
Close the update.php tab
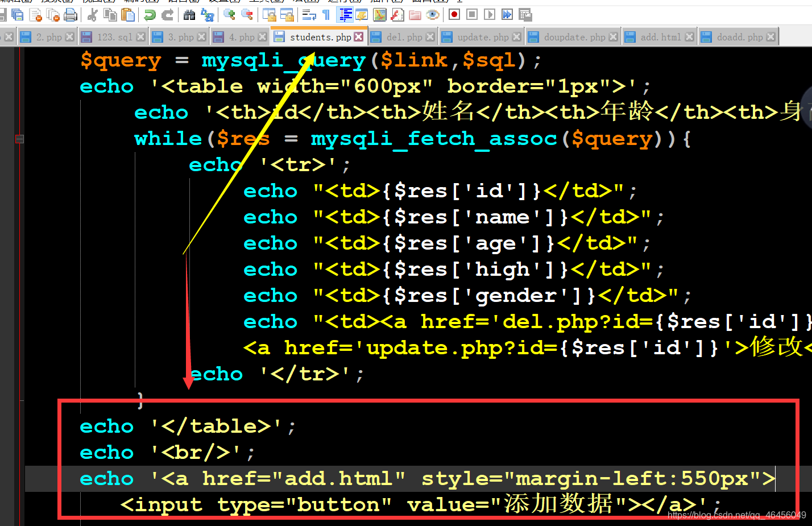[516, 37]
